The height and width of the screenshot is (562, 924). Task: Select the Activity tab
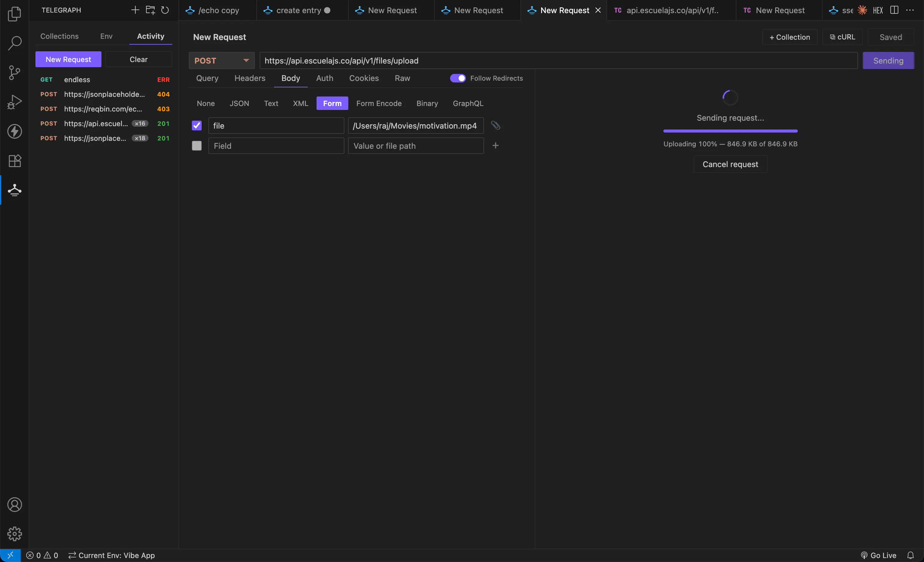pyautogui.click(x=150, y=36)
